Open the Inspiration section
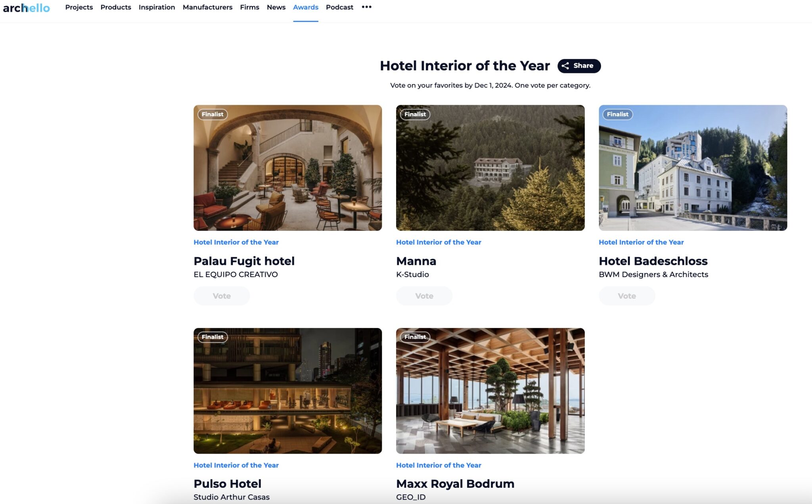The width and height of the screenshot is (812, 504). 157,7
